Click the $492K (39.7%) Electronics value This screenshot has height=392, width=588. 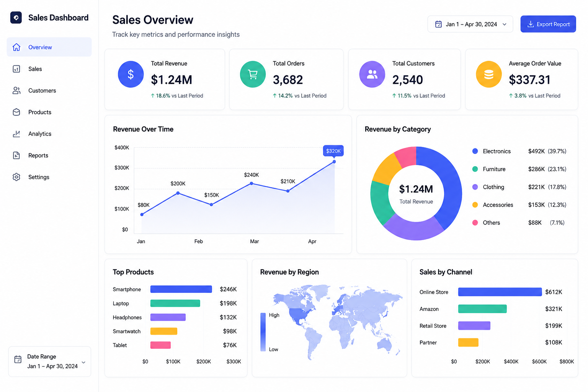click(547, 151)
